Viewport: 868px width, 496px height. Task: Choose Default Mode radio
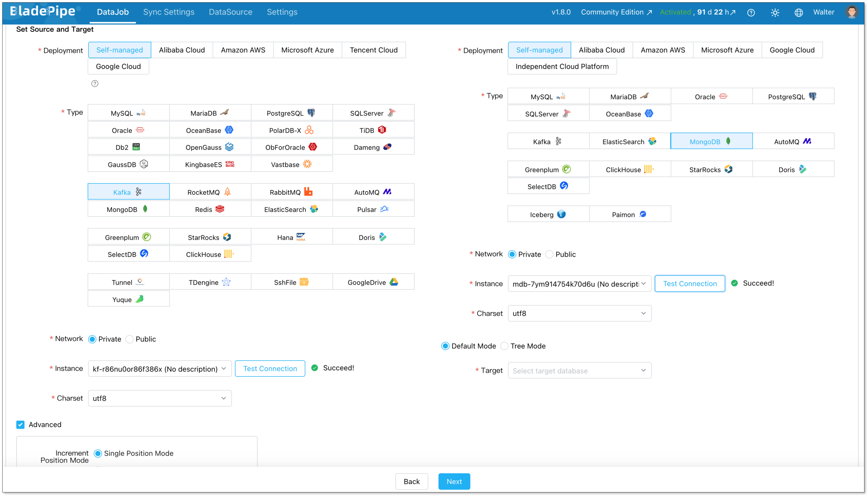click(445, 346)
